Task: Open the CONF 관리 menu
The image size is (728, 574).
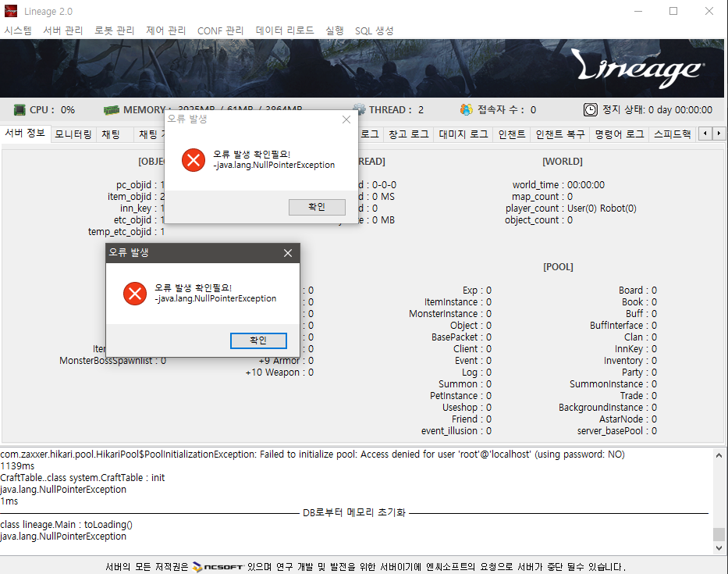Action: [x=221, y=30]
